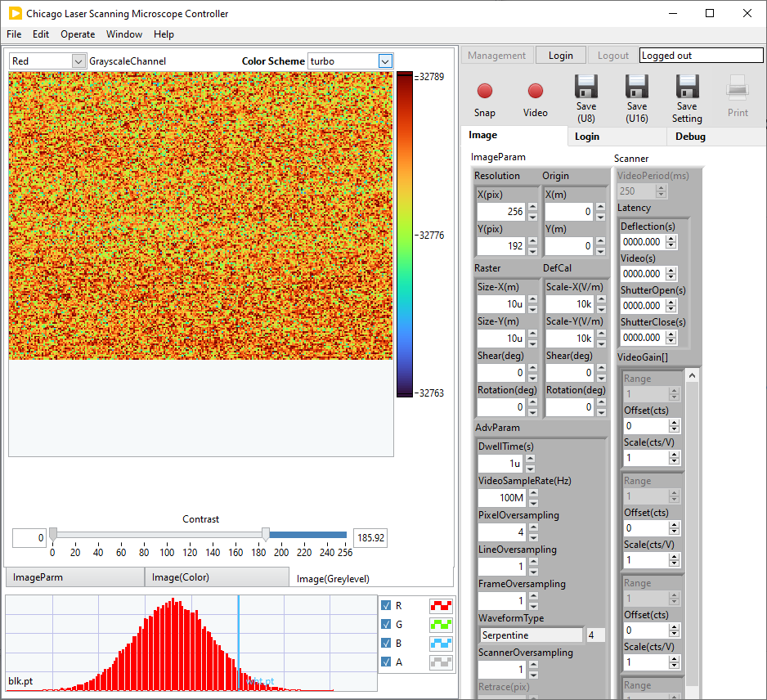The width and height of the screenshot is (767, 700).
Task: Click the G channel green plot legend icon
Action: tap(441, 624)
